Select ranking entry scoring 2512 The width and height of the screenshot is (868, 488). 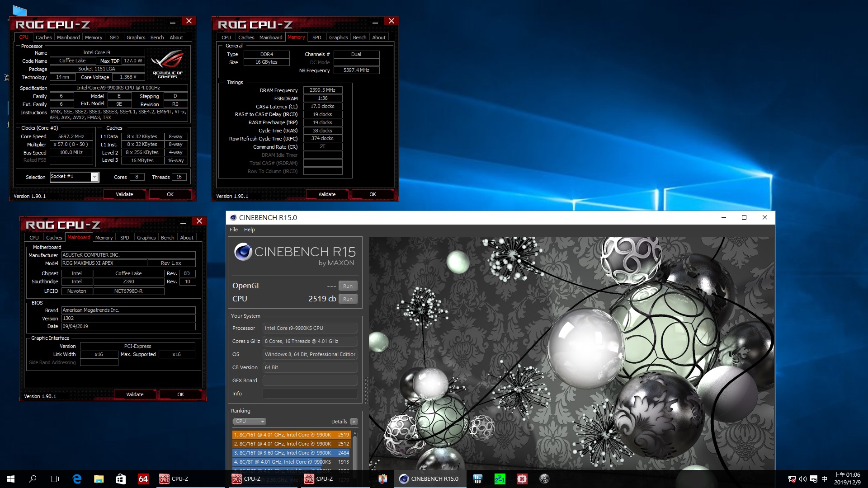coord(292,444)
